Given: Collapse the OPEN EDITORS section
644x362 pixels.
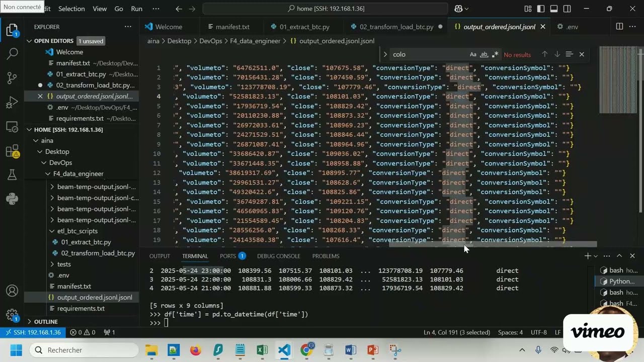Looking at the screenshot, I should (x=29, y=41).
